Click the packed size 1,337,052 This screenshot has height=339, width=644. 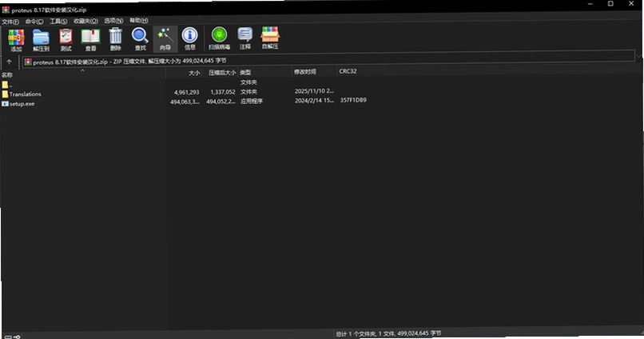[223, 92]
